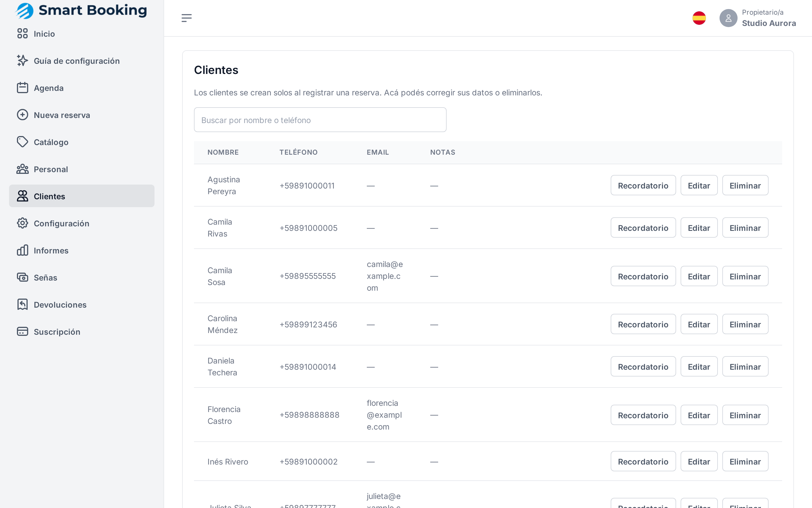
Task: Click the name Inés Rivero
Action: click(x=228, y=462)
